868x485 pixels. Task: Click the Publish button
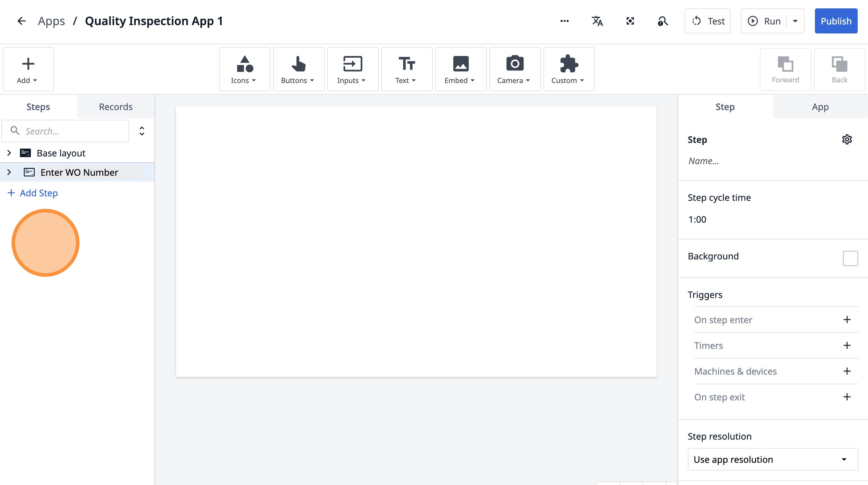click(836, 21)
